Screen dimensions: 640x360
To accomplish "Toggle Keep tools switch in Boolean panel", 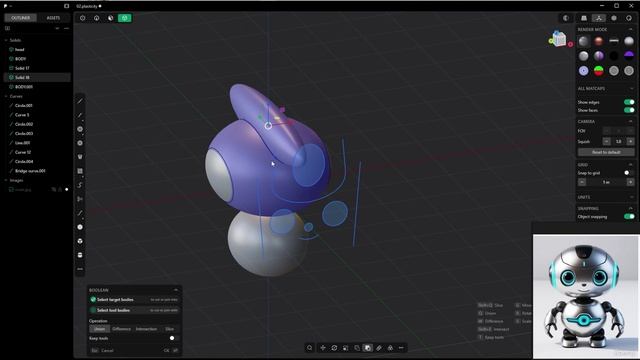I will pos(174,338).
